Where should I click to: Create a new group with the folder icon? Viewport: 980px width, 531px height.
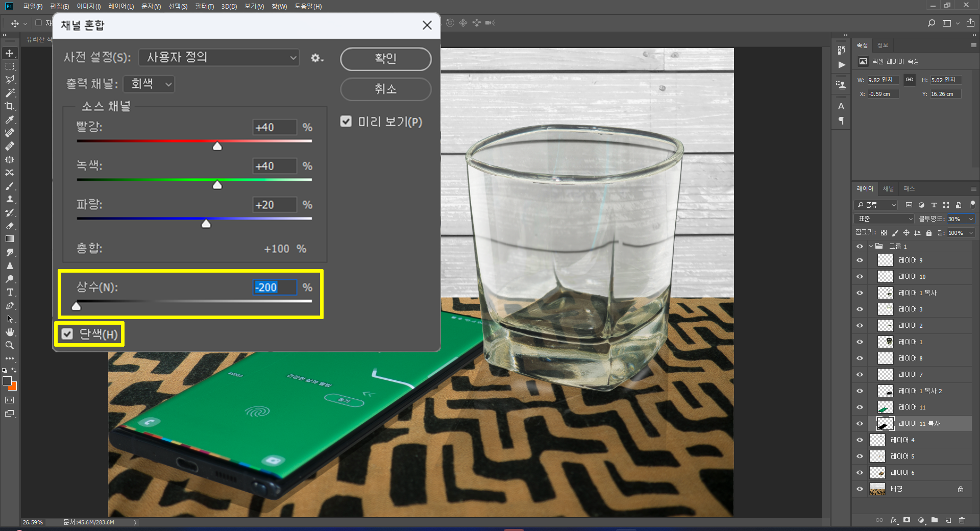pyautogui.click(x=934, y=520)
